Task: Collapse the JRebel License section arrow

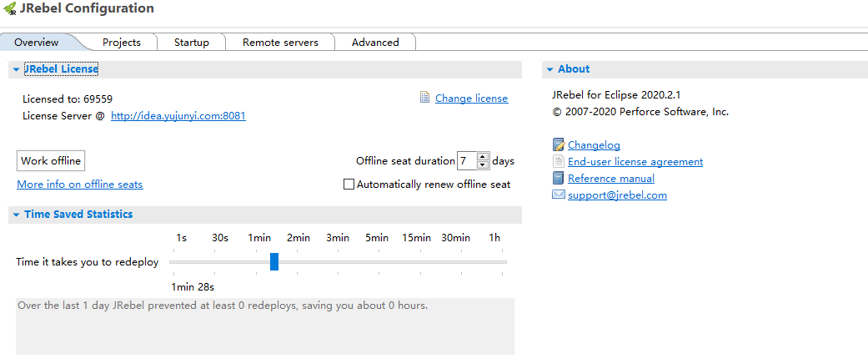Action: tap(16, 70)
